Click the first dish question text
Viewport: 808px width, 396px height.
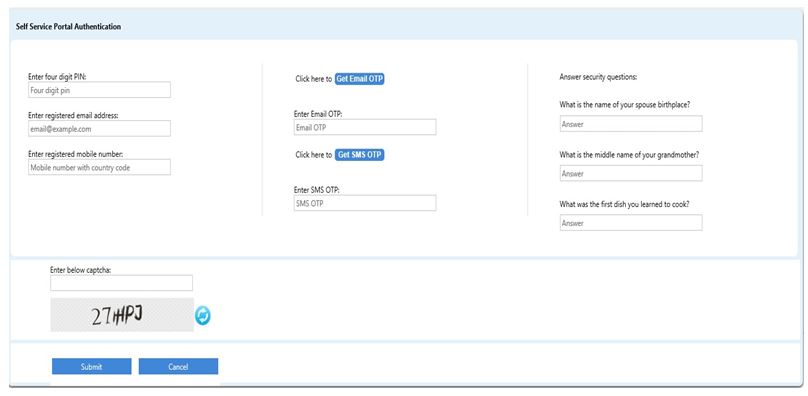click(625, 204)
